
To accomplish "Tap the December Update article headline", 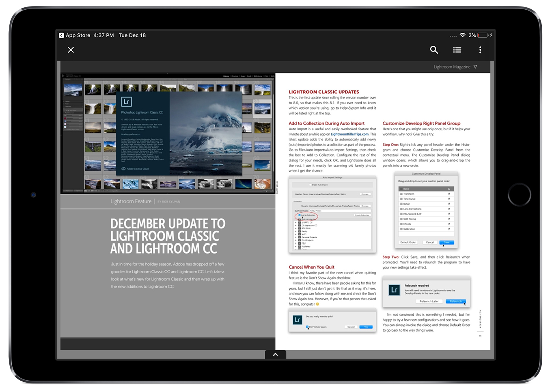I will point(167,236).
